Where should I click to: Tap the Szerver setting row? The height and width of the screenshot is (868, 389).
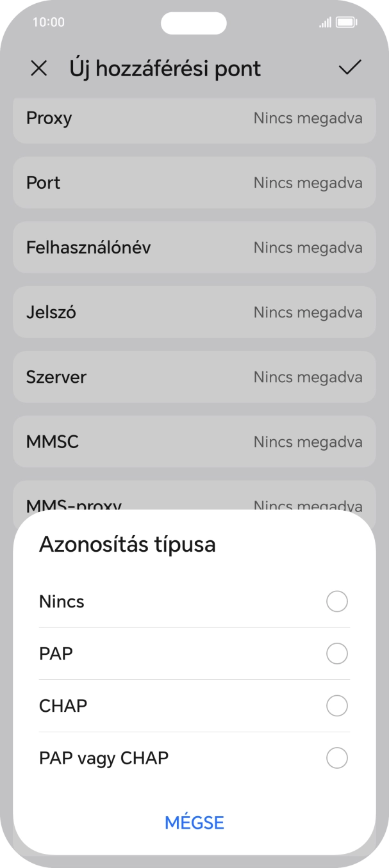coord(194,376)
